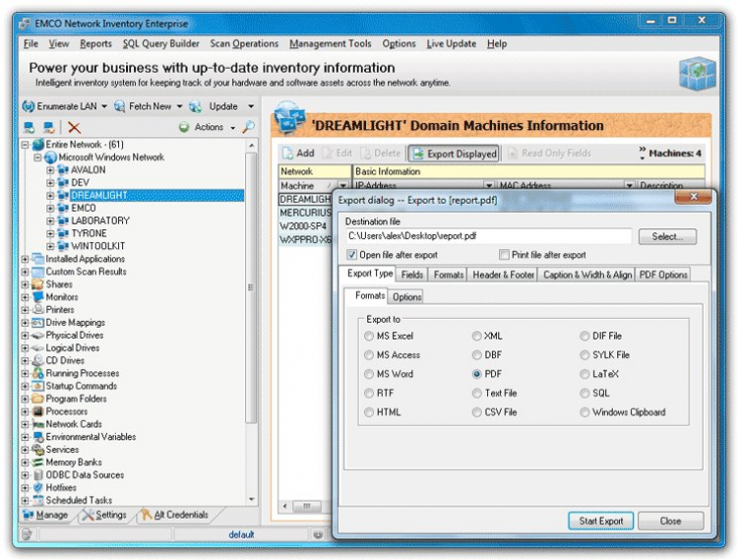The height and width of the screenshot is (560, 738).
Task: Click the Destination file path field
Action: click(488, 236)
